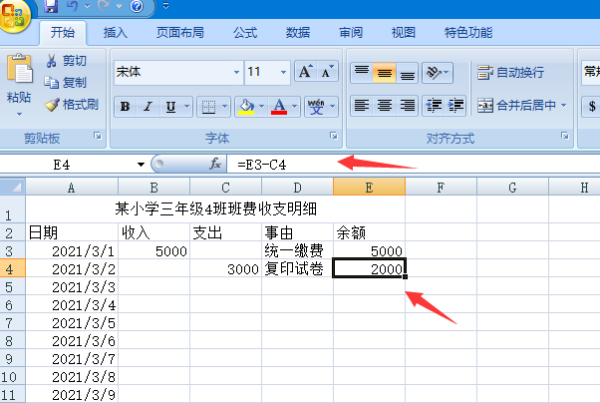Screen dimensions: 600x403
Task: Align text to bottom of cell
Action: coord(407,72)
